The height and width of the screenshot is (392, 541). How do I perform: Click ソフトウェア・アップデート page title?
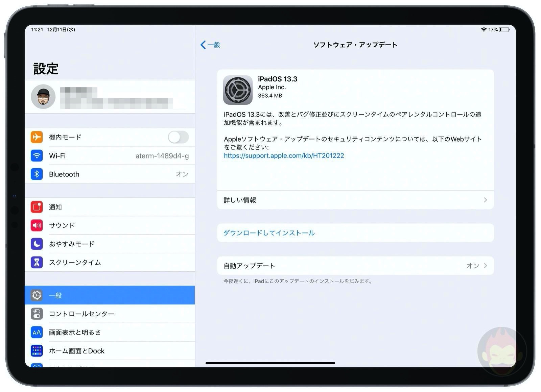(355, 45)
